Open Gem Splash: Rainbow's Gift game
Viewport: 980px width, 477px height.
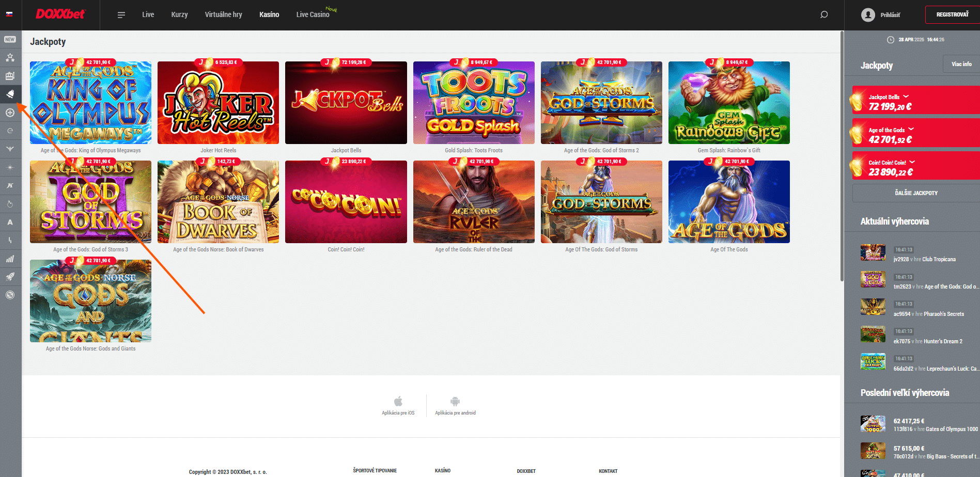coord(729,103)
